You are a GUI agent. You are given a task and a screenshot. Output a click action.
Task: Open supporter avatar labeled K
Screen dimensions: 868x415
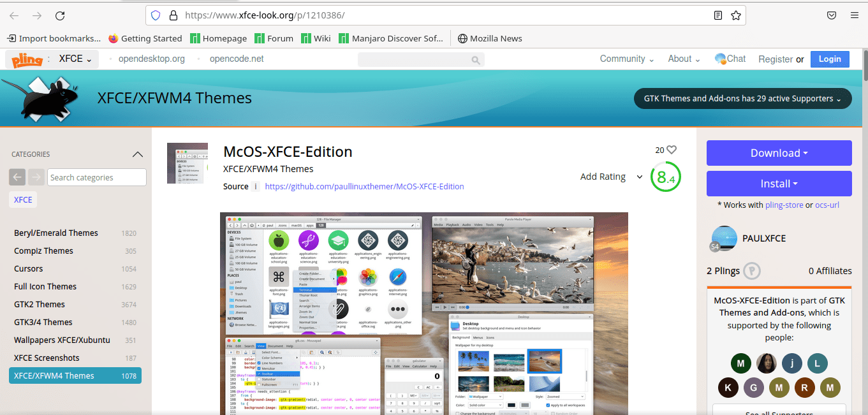pos(728,387)
